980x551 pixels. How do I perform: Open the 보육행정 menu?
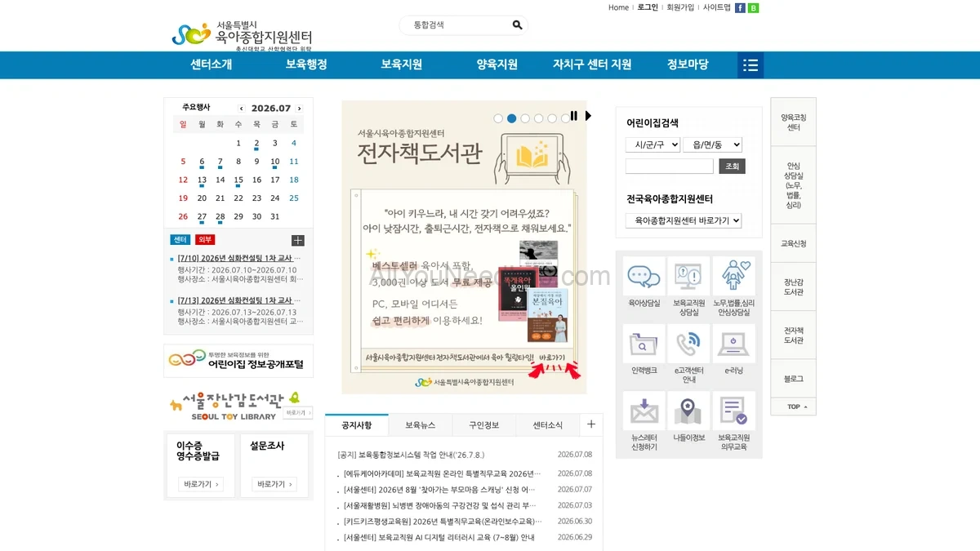[x=306, y=64]
